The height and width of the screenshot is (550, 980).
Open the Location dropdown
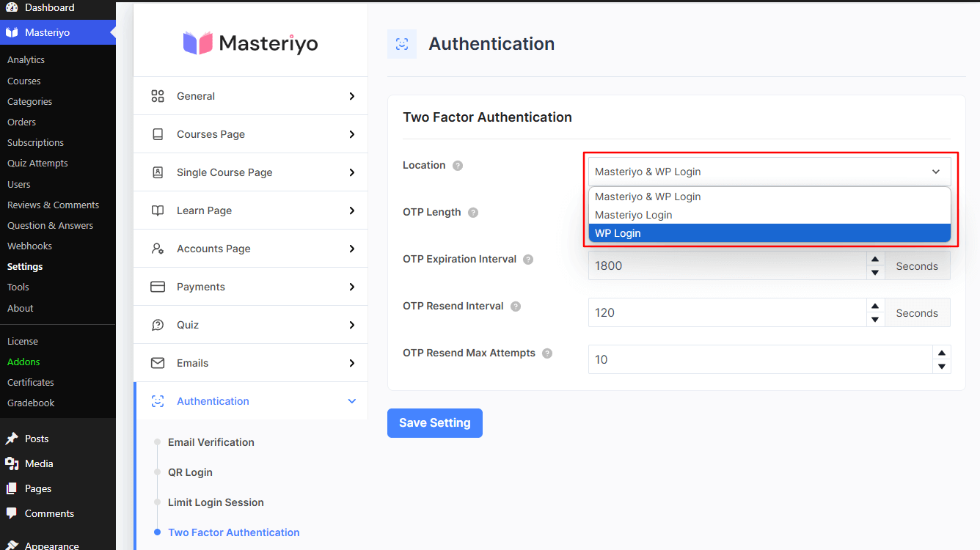click(769, 172)
